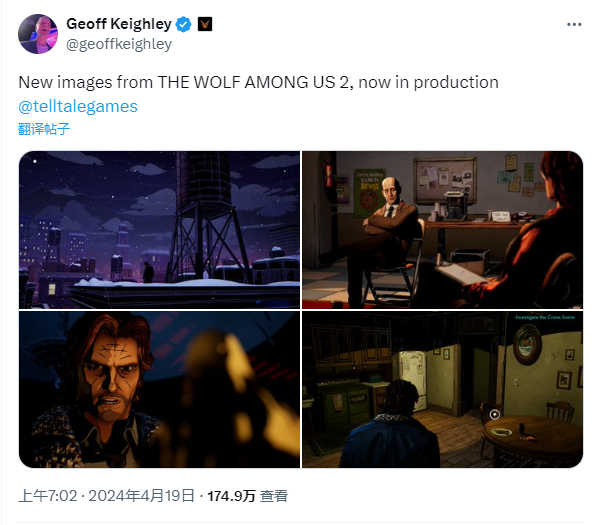The height and width of the screenshot is (525, 600).
Task: Open the @geoffkeighley handle link
Action: tap(119, 44)
